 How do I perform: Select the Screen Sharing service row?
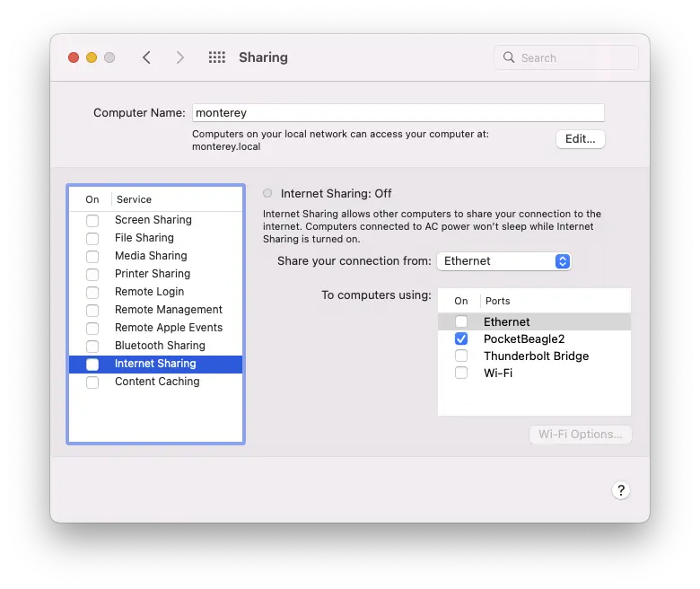pyautogui.click(x=156, y=220)
